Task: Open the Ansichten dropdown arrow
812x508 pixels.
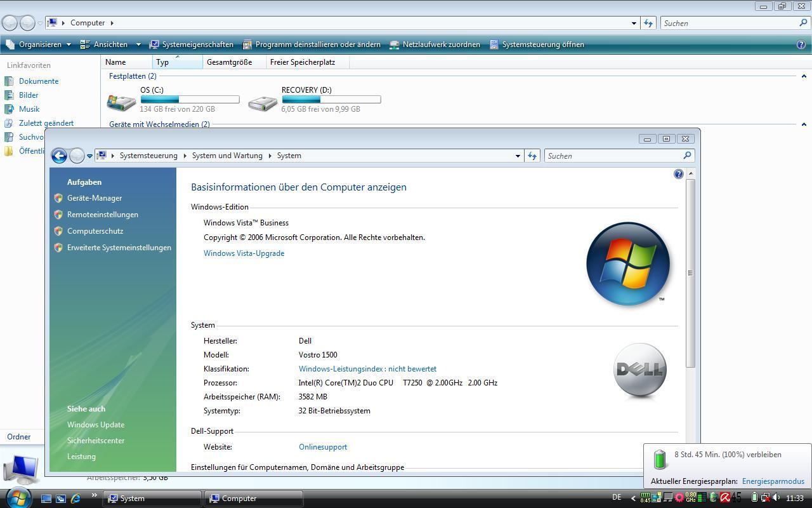Action: (138, 44)
